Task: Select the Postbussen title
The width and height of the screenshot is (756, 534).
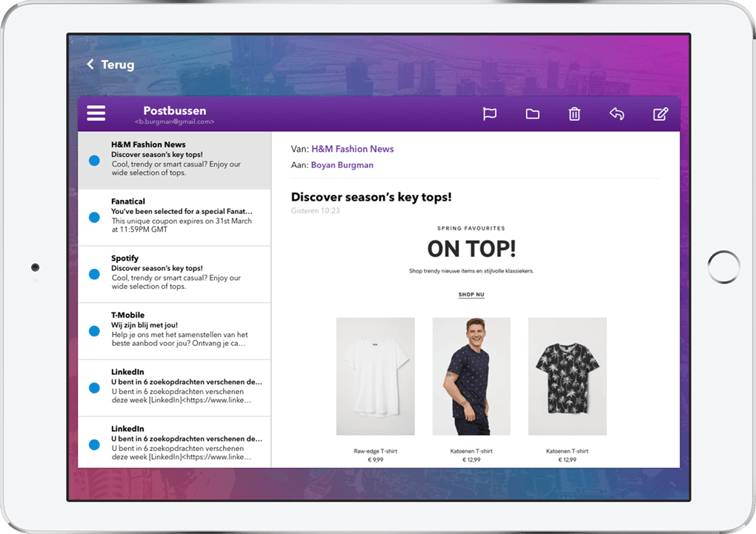Action: point(174,111)
